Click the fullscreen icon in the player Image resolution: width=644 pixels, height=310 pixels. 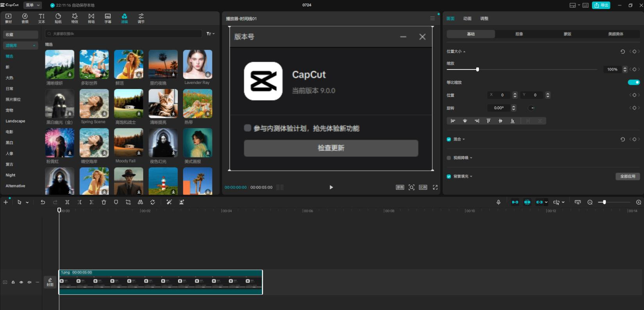[435, 187]
